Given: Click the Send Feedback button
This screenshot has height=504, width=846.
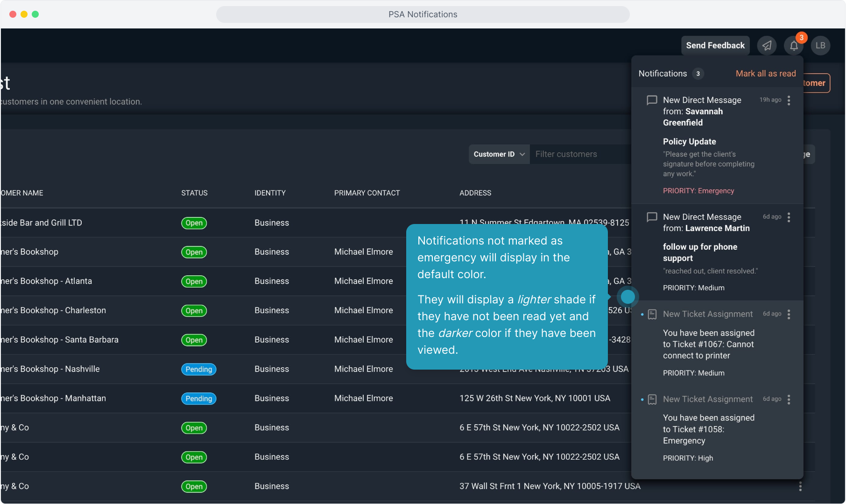Looking at the screenshot, I should 715,46.
